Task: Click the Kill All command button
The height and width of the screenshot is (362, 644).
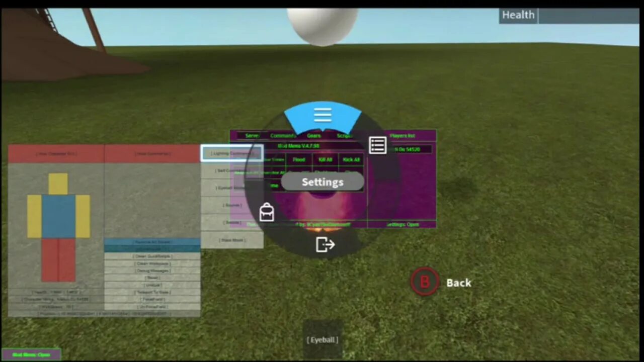Action: tap(325, 160)
